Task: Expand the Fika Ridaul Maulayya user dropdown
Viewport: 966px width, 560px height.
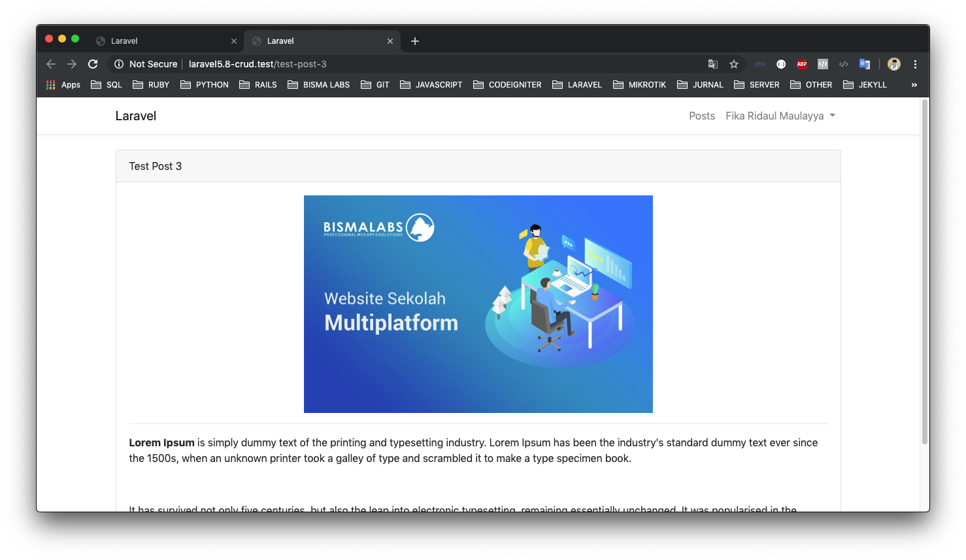Action: tap(780, 116)
